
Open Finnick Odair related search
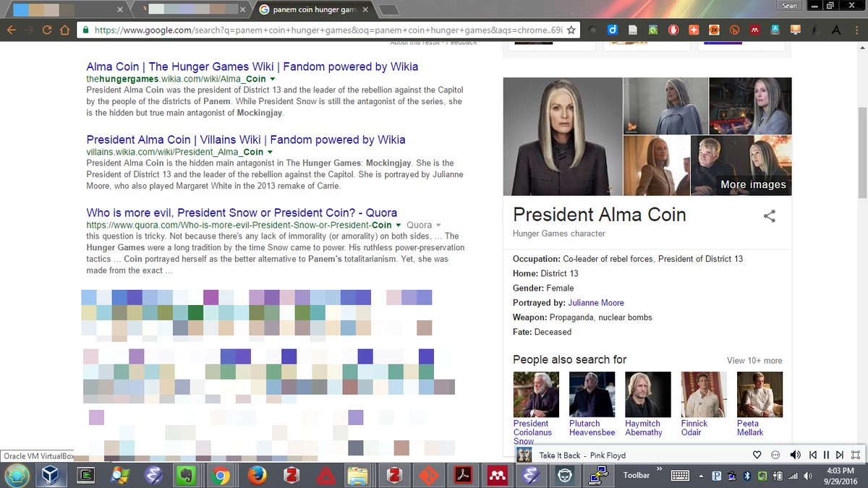pyautogui.click(x=704, y=394)
